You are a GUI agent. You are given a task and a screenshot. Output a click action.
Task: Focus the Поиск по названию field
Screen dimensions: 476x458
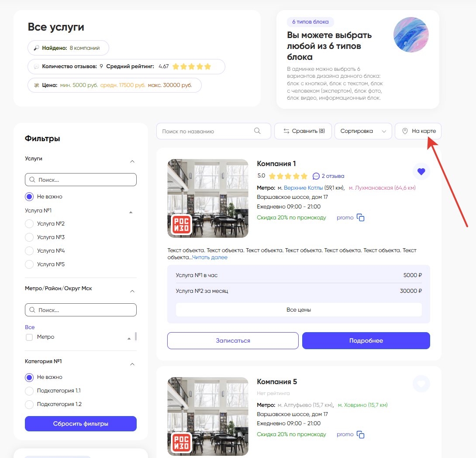coord(205,131)
